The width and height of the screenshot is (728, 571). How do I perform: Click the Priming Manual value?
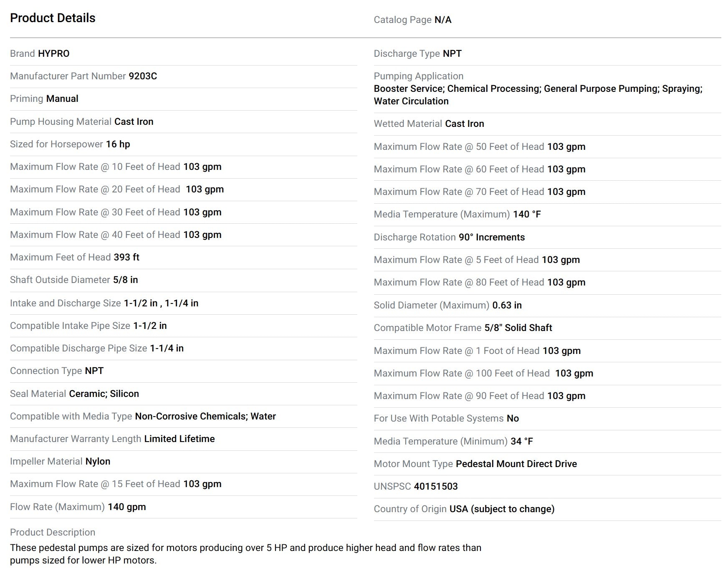pyautogui.click(x=62, y=99)
